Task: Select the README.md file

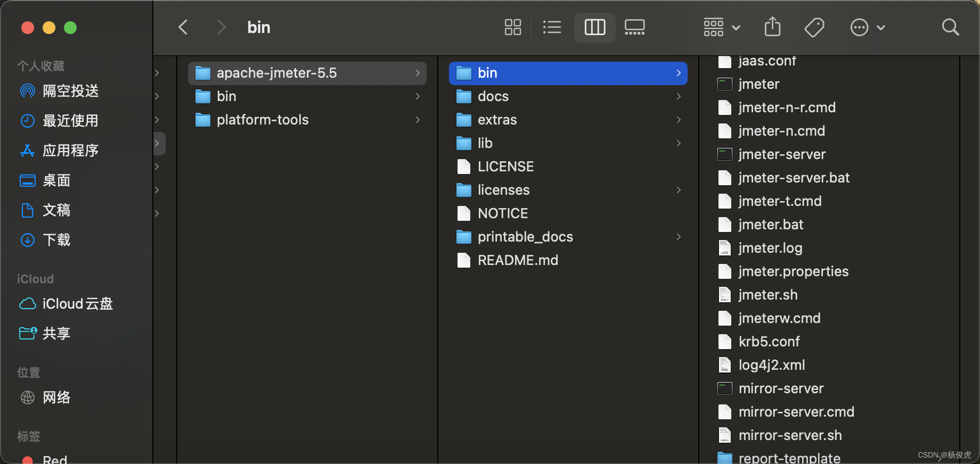Action: pyautogui.click(x=568, y=260)
